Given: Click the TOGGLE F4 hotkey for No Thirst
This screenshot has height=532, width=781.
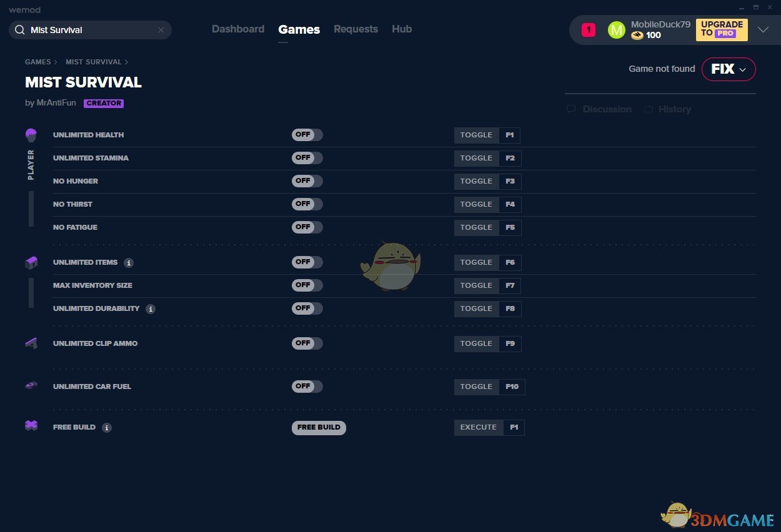Looking at the screenshot, I should pyautogui.click(x=487, y=204).
